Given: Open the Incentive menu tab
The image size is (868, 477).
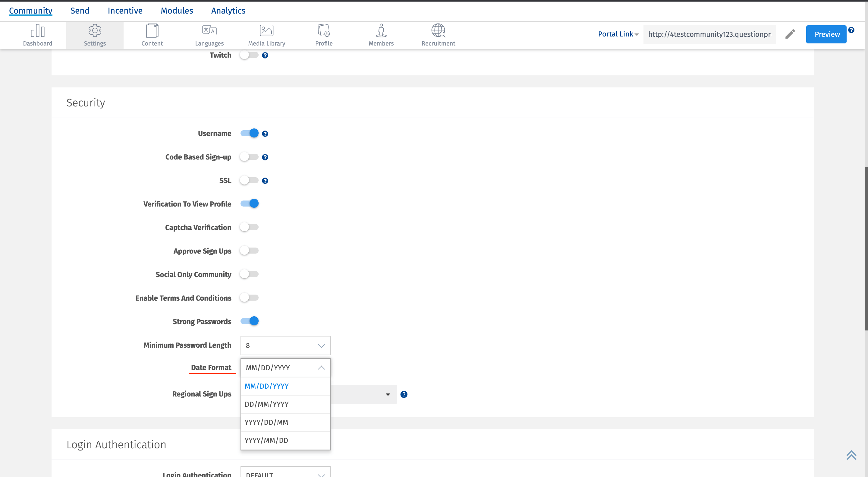Looking at the screenshot, I should [x=125, y=11].
